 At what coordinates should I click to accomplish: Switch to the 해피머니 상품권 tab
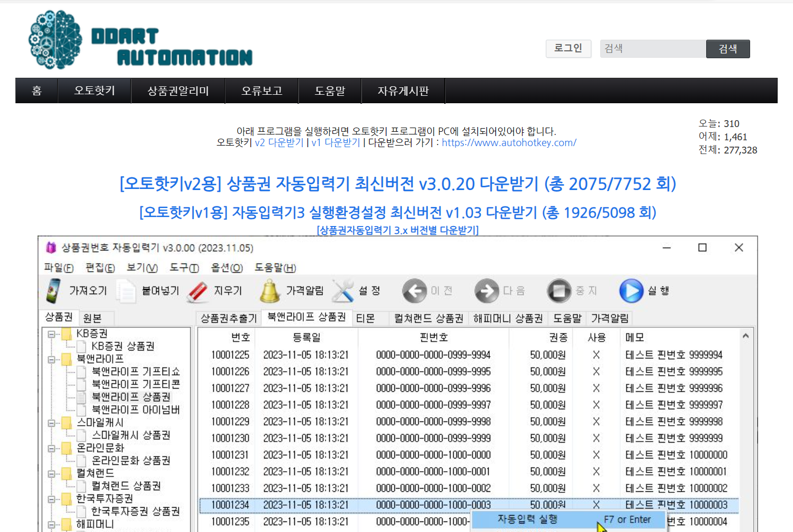pyautogui.click(x=508, y=318)
